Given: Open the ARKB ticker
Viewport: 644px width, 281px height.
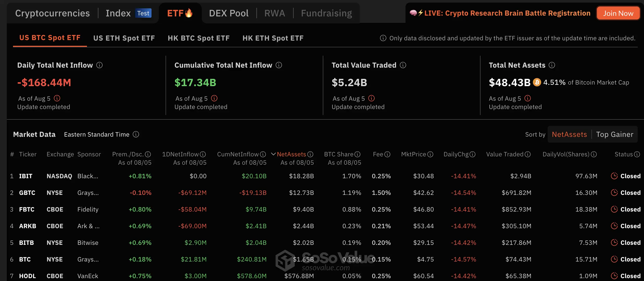Looking at the screenshot, I should click(x=28, y=226).
